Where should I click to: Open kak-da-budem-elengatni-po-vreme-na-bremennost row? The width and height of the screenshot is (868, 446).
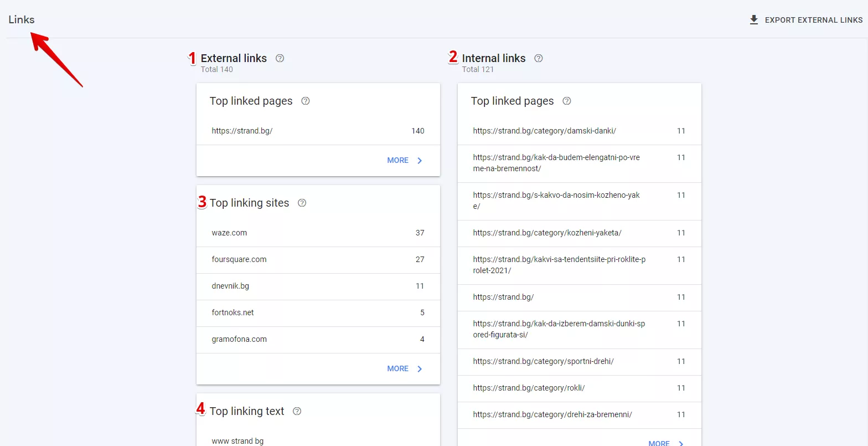click(x=580, y=163)
